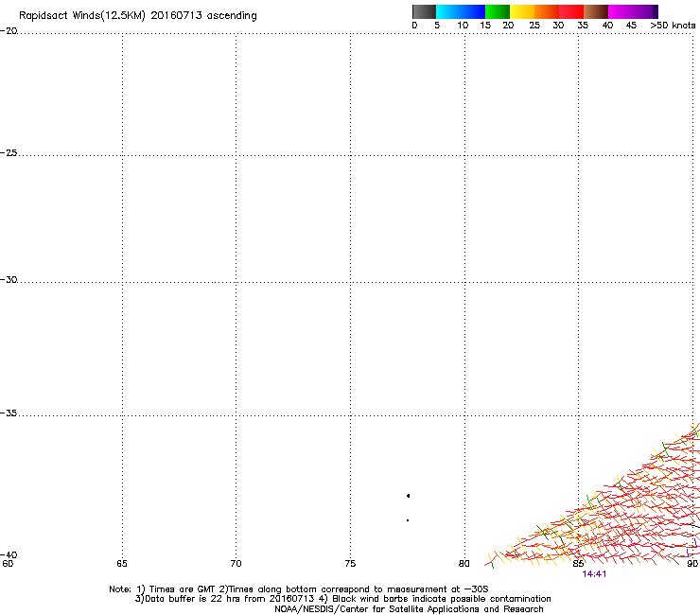Image resolution: width=700 pixels, height=615 pixels.
Task: Click the '>50 knots' legend label
Action: [673, 26]
